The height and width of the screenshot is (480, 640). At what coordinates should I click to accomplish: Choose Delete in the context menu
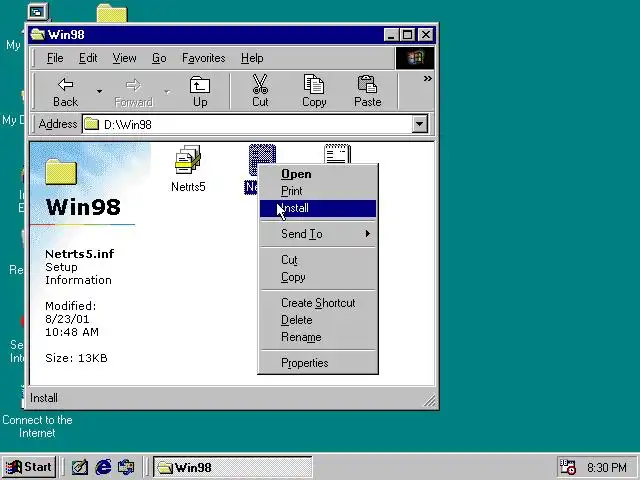point(318,320)
